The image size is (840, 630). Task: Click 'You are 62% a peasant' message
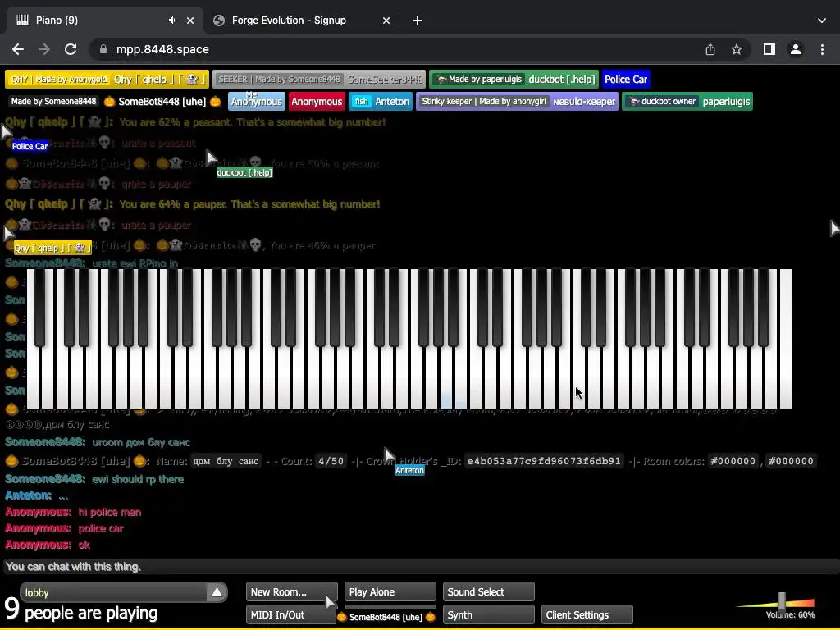point(253,122)
